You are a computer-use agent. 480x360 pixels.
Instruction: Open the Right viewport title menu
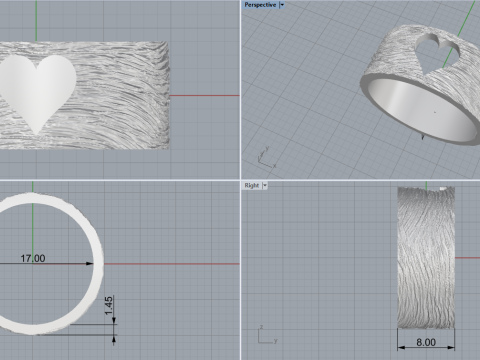click(252, 185)
